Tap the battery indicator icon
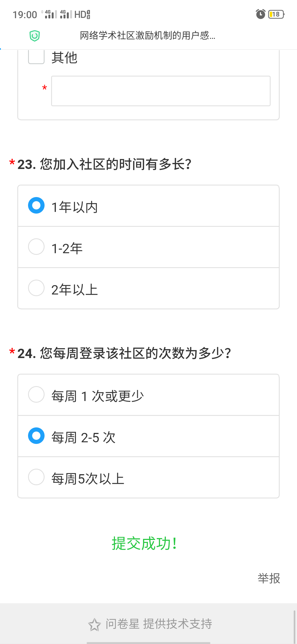The height and width of the screenshot is (644, 297). [276, 14]
